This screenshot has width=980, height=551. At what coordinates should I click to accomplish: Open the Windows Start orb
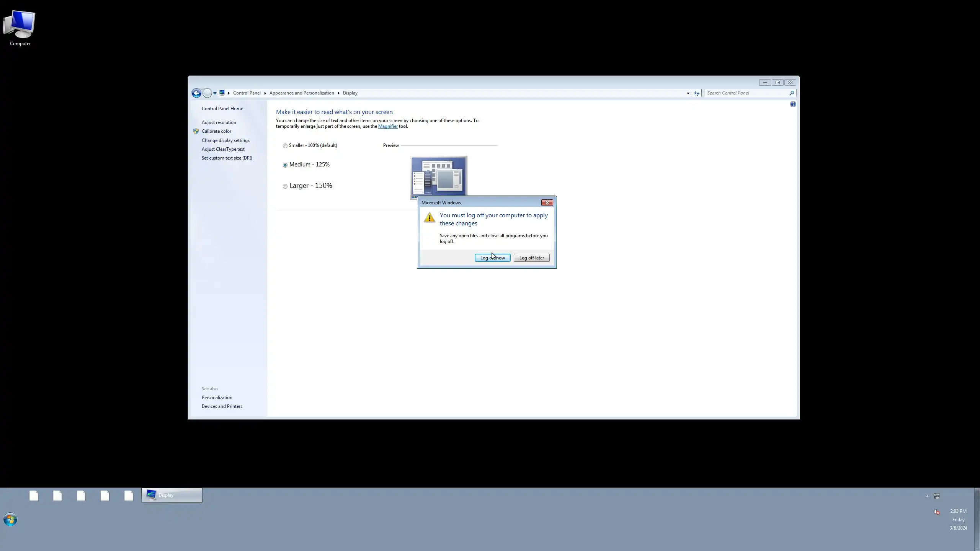(10, 520)
